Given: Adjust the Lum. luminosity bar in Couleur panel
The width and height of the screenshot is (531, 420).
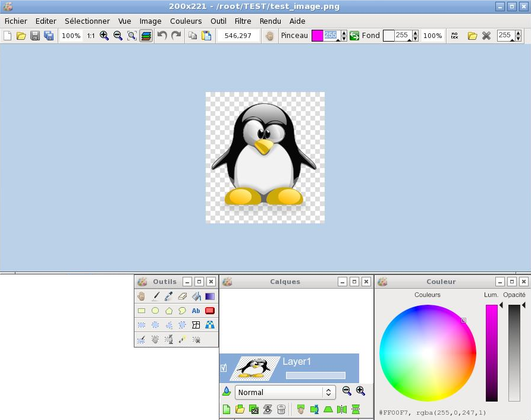Looking at the screenshot, I should click(492, 353).
